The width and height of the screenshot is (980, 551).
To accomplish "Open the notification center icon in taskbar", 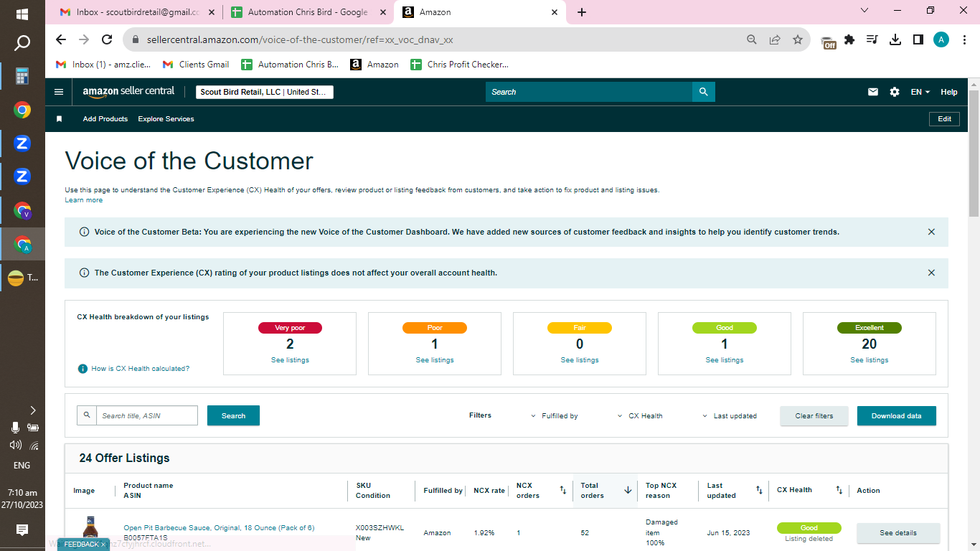I will 22,529.
